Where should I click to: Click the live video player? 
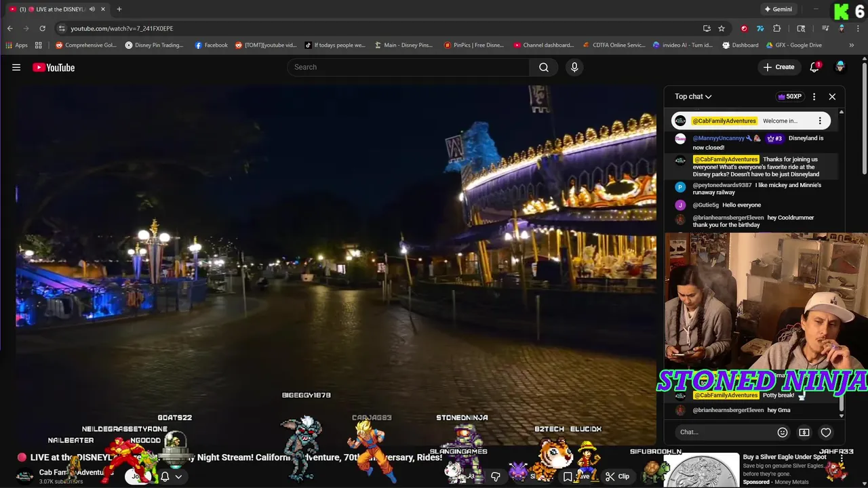(x=336, y=264)
